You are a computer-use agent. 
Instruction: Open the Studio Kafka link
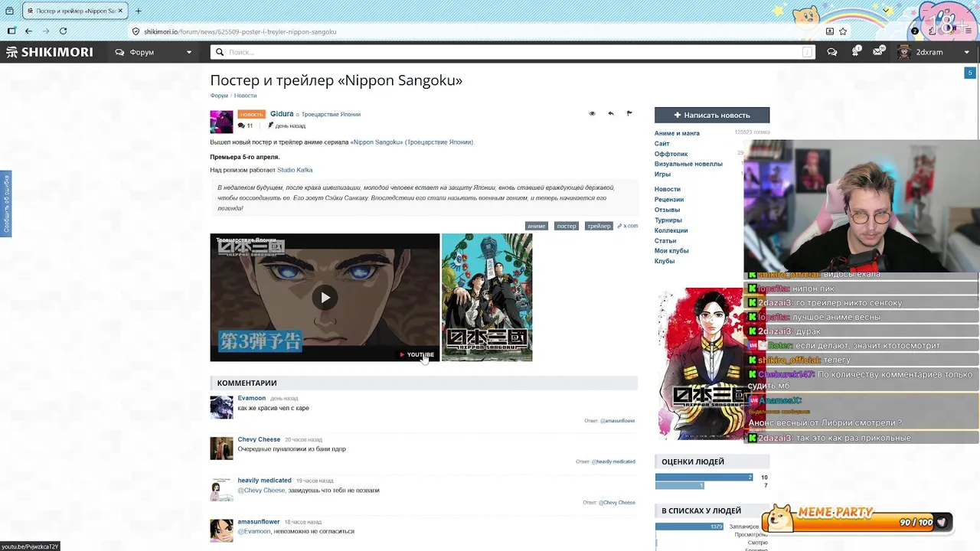tap(295, 170)
